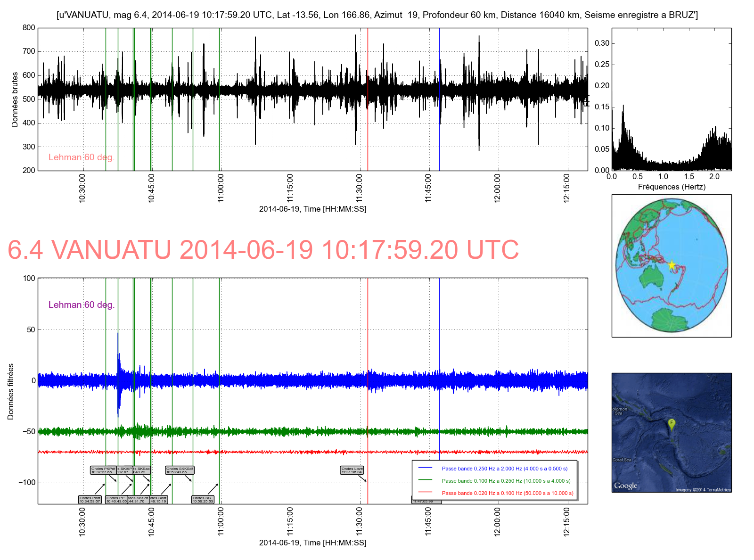Click the large red VANUATU earthquake title
The image size is (754, 560).
click(x=263, y=250)
